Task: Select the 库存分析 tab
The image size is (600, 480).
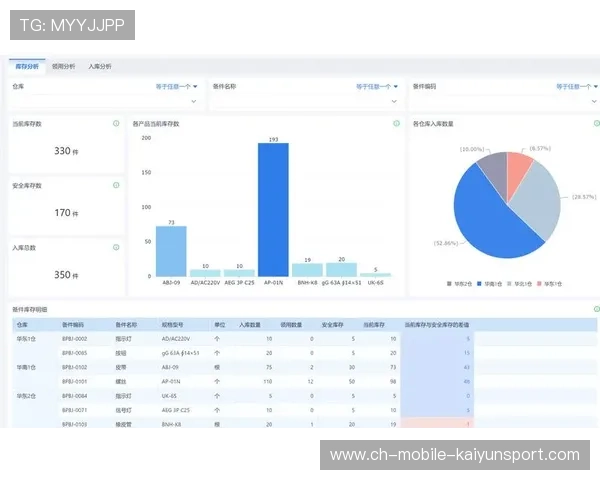Action: tap(28, 66)
